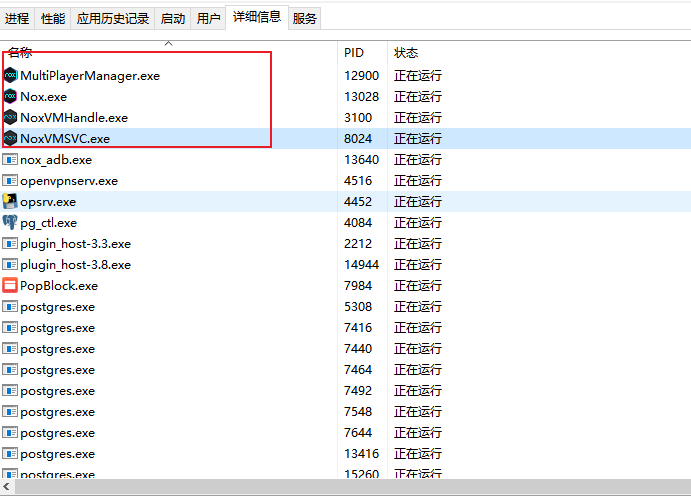Select the nox_adb.exe name
Screen dimensions: 691x504
(56, 160)
